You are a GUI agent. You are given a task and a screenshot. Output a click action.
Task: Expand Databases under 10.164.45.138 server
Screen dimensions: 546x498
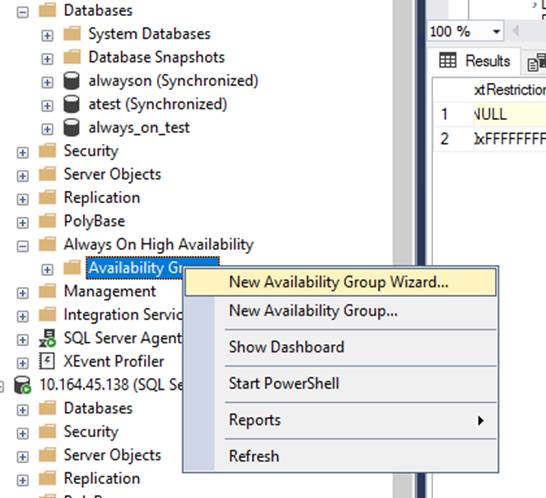tap(23, 410)
